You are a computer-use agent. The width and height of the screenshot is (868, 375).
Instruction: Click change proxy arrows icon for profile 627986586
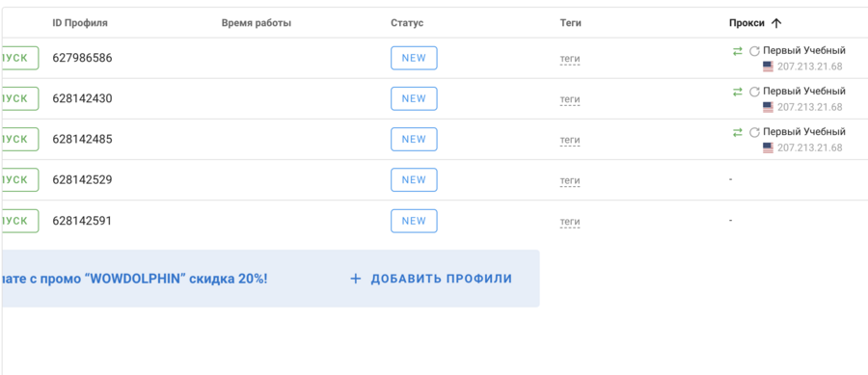(x=738, y=51)
